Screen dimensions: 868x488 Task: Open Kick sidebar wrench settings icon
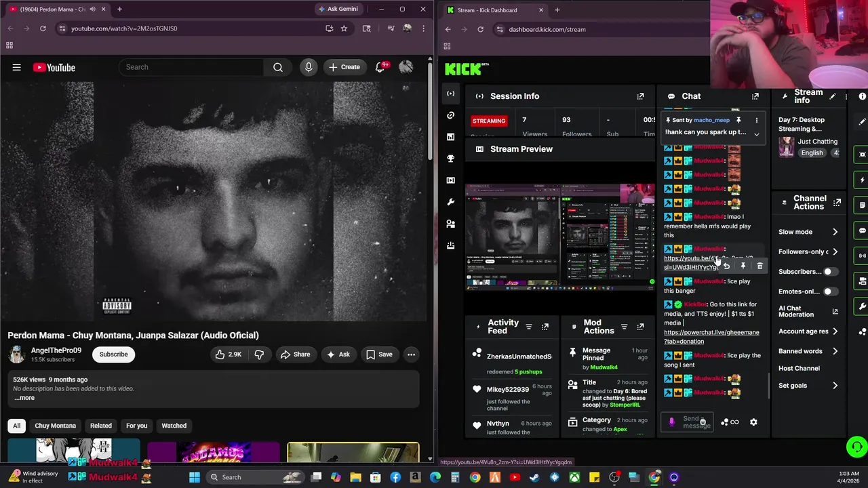point(450,202)
